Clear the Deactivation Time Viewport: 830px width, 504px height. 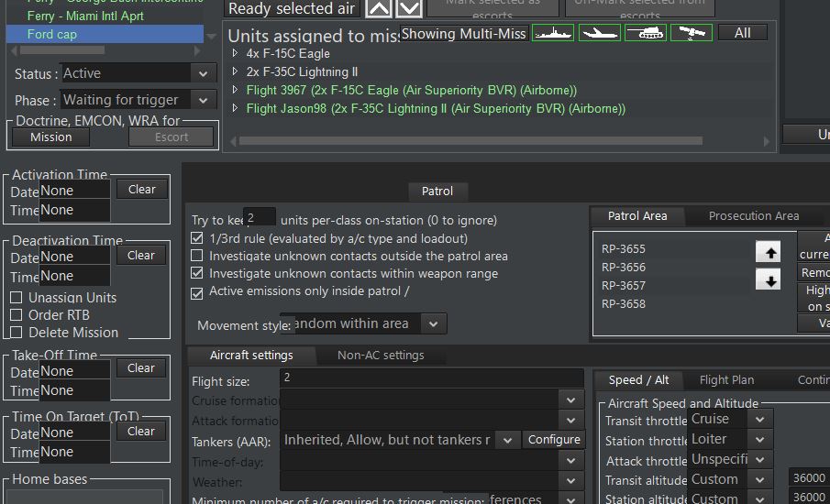click(141, 255)
